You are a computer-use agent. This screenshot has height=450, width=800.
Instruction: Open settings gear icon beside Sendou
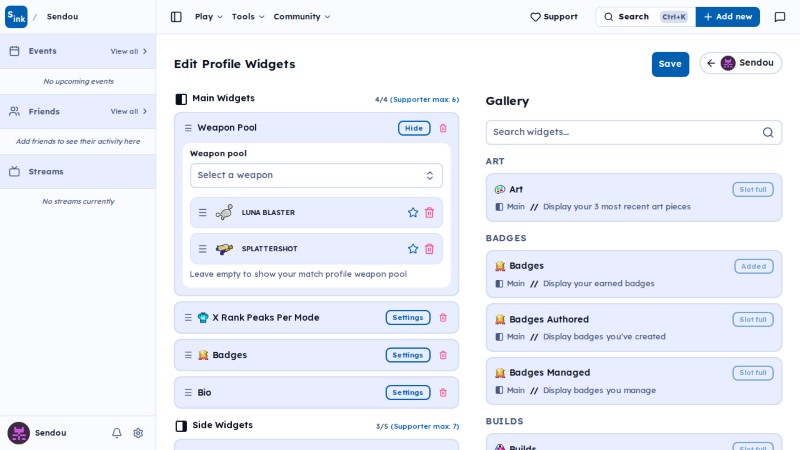tap(138, 433)
